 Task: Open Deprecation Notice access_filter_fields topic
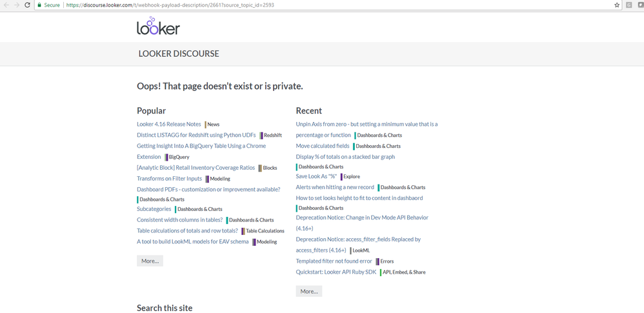(358, 245)
